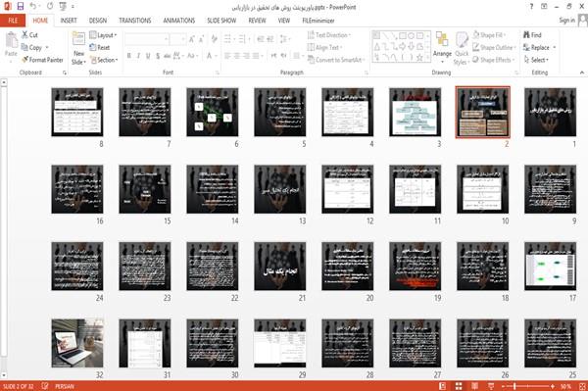The height and width of the screenshot is (391, 588).
Task: Click the vertical scrollbar down arrow
Action: coord(4,374)
